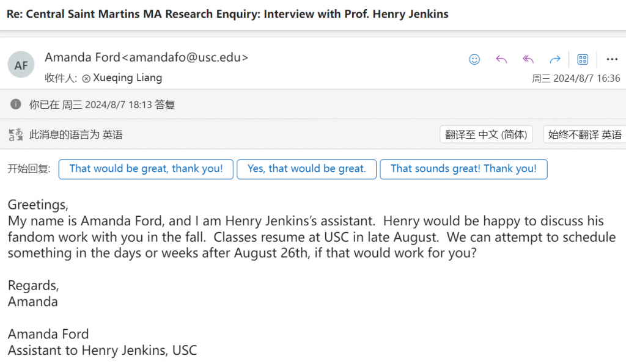Click the replied-on 2024/8/7 18:13 notice

102,104
